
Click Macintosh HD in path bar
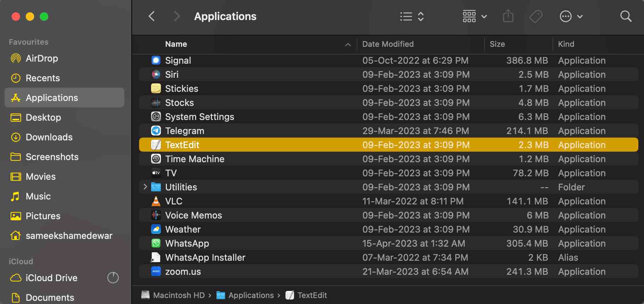(x=179, y=295)
